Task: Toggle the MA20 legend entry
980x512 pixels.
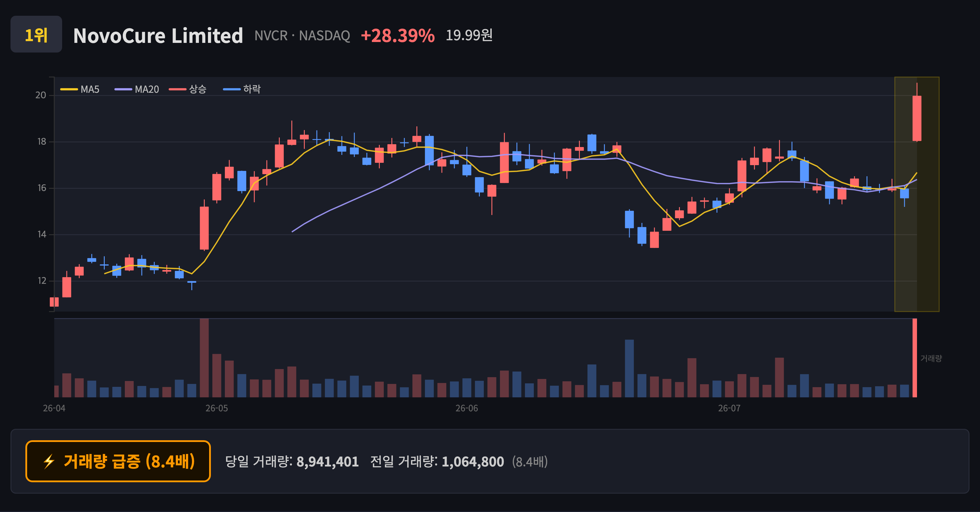Action: coord(137,89)
